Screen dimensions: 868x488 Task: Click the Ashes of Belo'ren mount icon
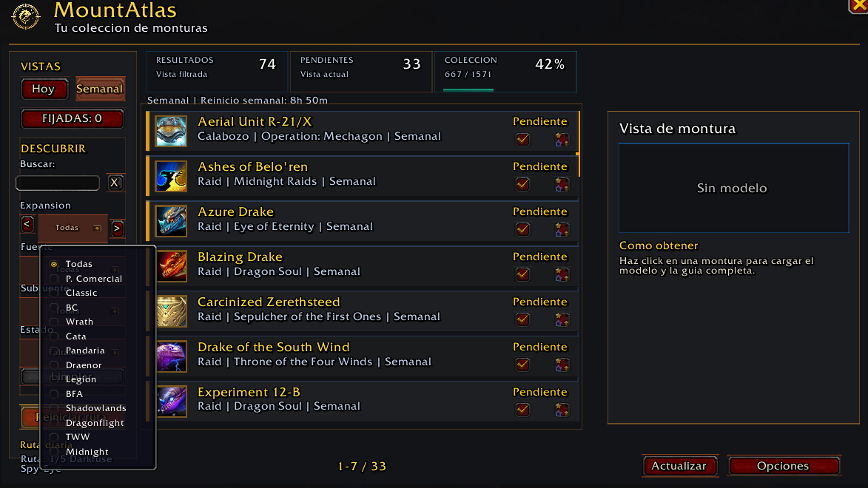171,177
